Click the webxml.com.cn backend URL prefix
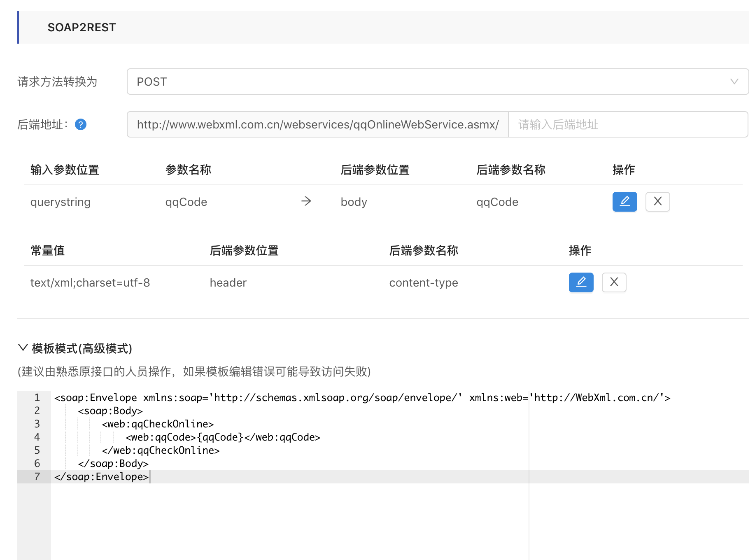755x560 pixels. tap(317, 124)
